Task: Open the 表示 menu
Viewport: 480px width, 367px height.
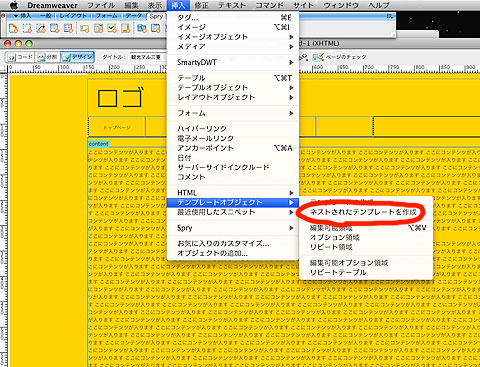Action: click(155, 5)
